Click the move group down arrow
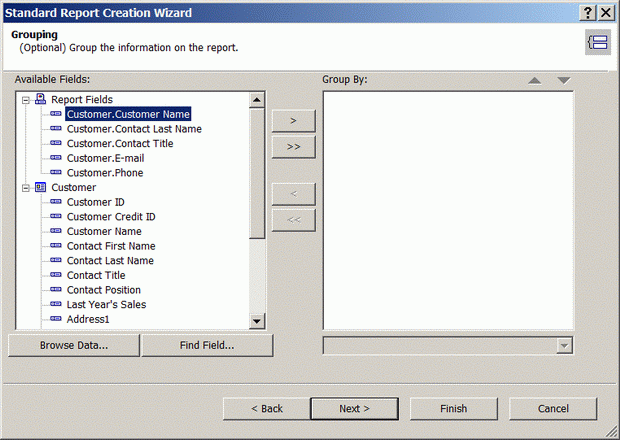This screenshot has height=440, width=620. [x=563, y=80]
